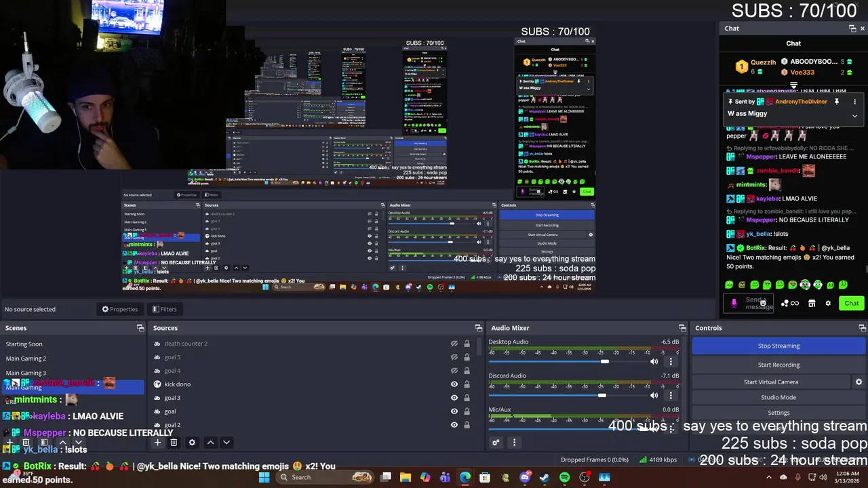
Task: Show the goal 5 source
Action: coord(454,357)
